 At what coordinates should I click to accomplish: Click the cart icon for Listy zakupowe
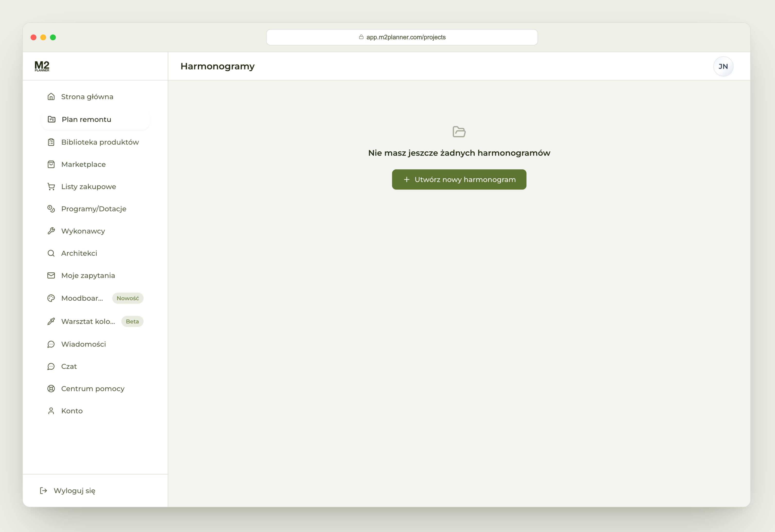pos(51,187)
